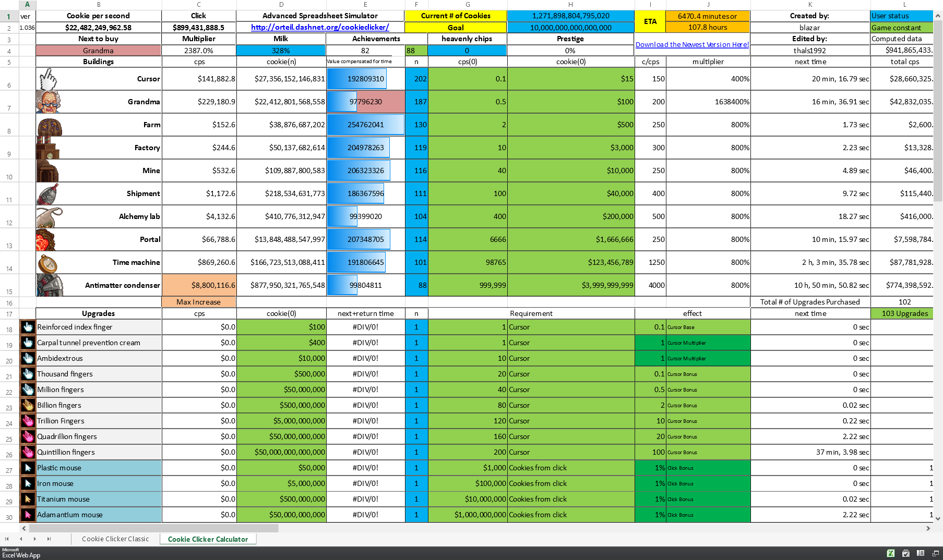Click the Alchemy lab flask icon
The height and width of the screenshot is (560, 943).
[49, 217]
